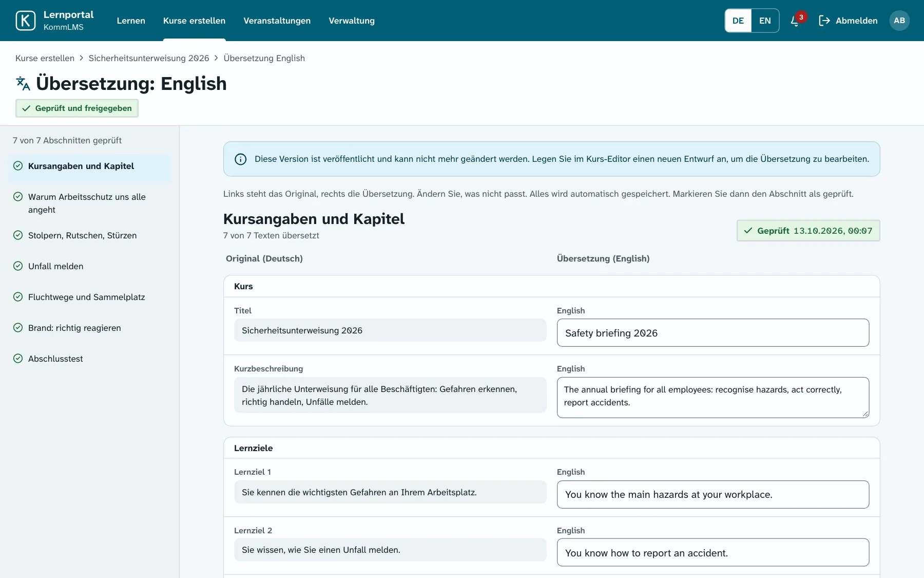Screen dimensions: 924x578
Task: Click the 7 von 7 Abschnitten geprüft text
Action: (67, 140)
